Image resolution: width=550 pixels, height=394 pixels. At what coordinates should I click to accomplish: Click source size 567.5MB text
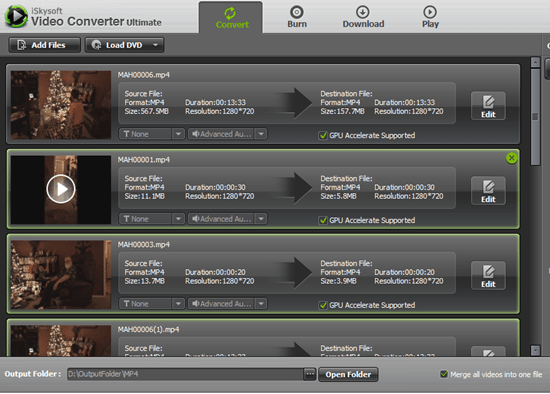point(147,112)
